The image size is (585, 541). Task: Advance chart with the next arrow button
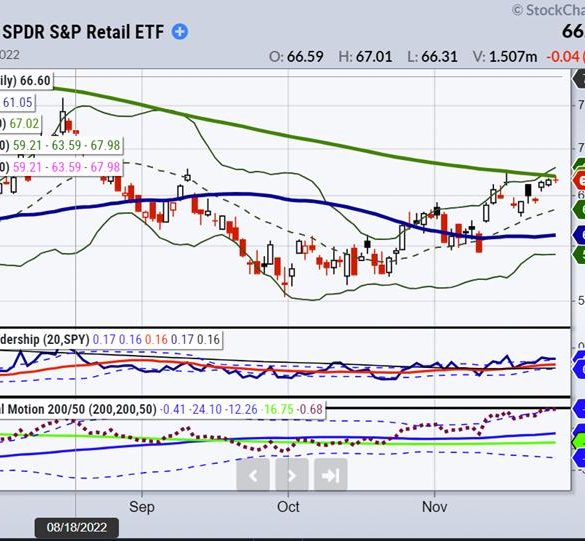point(292,475)
